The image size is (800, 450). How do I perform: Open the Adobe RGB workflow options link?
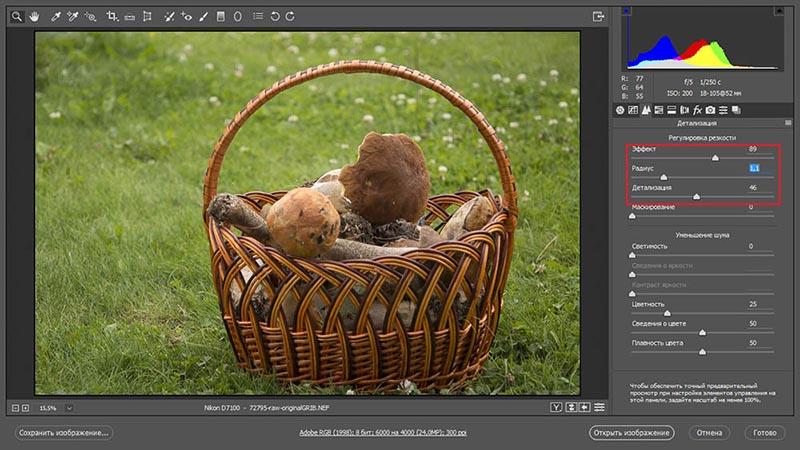[383, 433]
